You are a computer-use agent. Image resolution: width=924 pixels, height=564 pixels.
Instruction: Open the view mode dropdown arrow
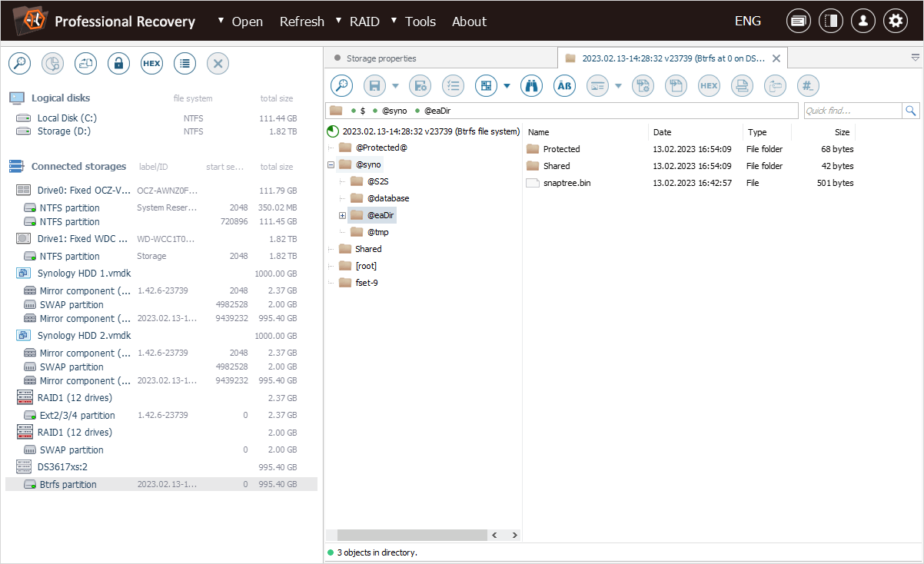point(507,86)
